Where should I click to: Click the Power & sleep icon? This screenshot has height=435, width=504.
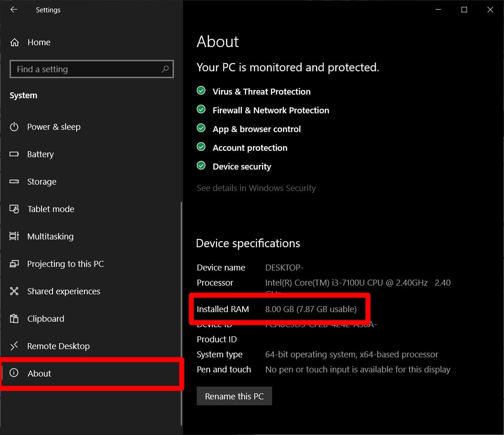pyautogui.click(x=14, y=127)
